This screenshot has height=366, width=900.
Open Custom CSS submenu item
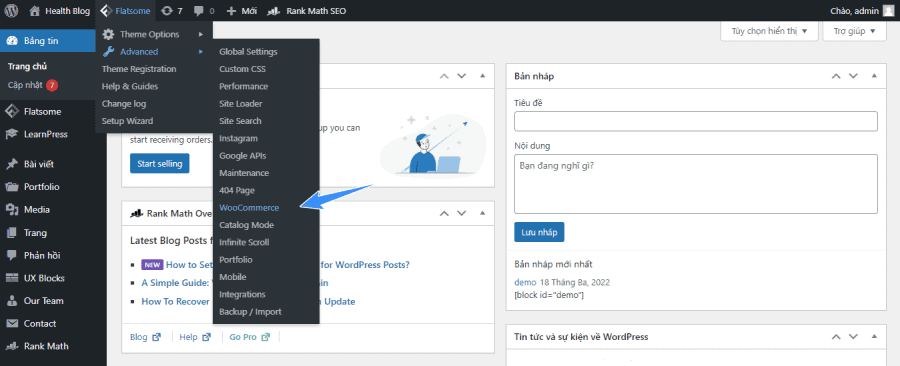(x=242, y=69)
